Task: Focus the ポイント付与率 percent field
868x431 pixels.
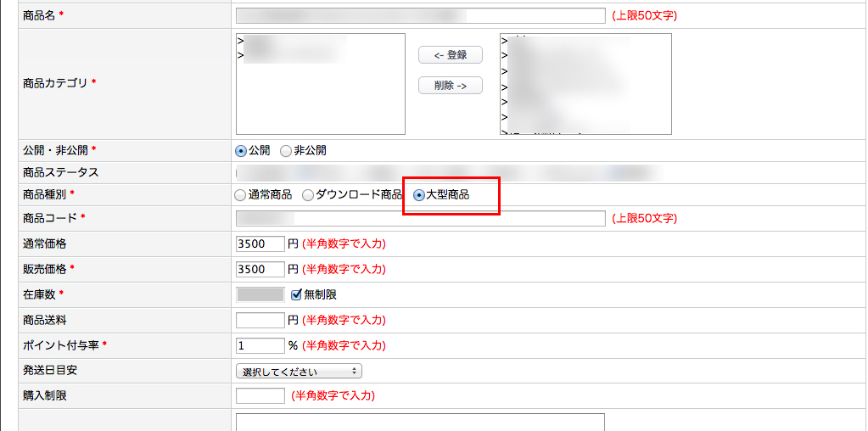Action: tap(260, 345)
